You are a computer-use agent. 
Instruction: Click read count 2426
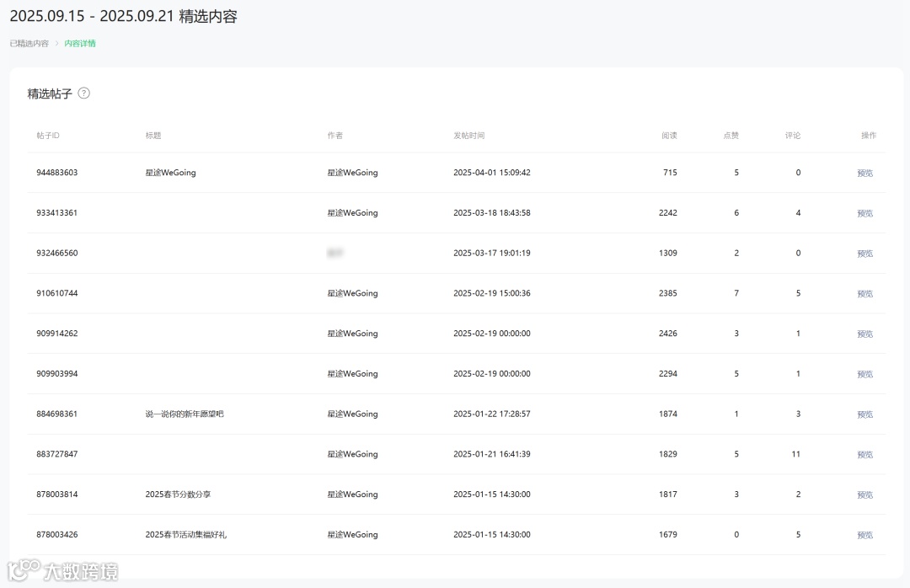(x=668, y=334)
